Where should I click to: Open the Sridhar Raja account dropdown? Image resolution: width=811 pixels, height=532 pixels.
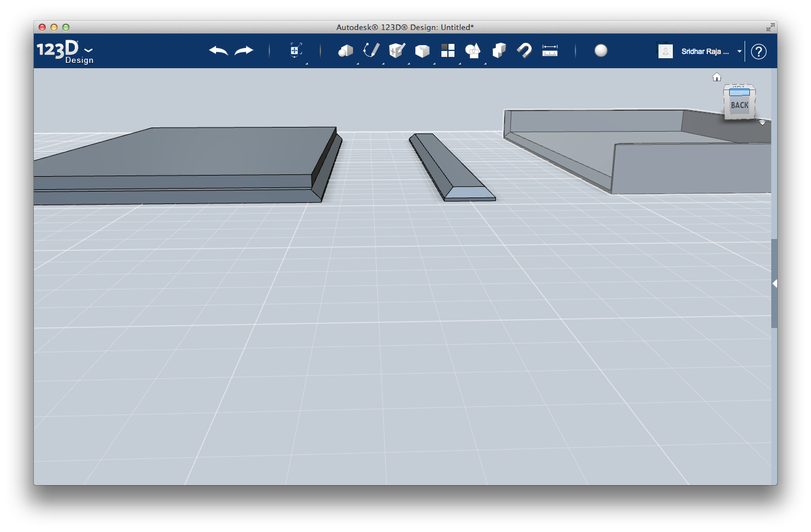point(711,52)
